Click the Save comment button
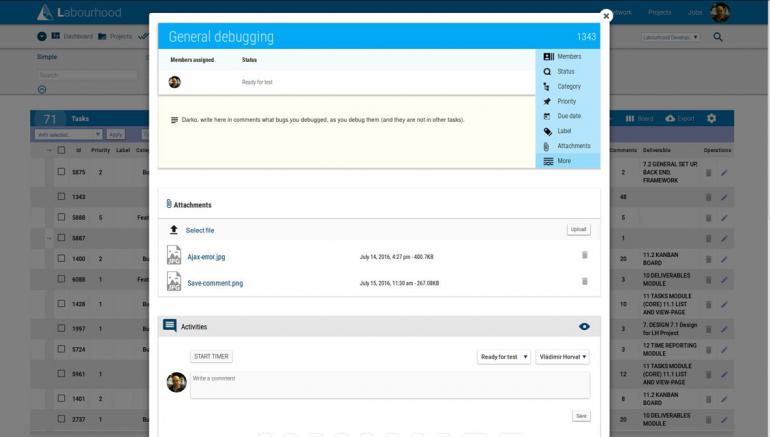Image resolution: width=770 pixels, height=437 pixels. click(x=581, y=416)
